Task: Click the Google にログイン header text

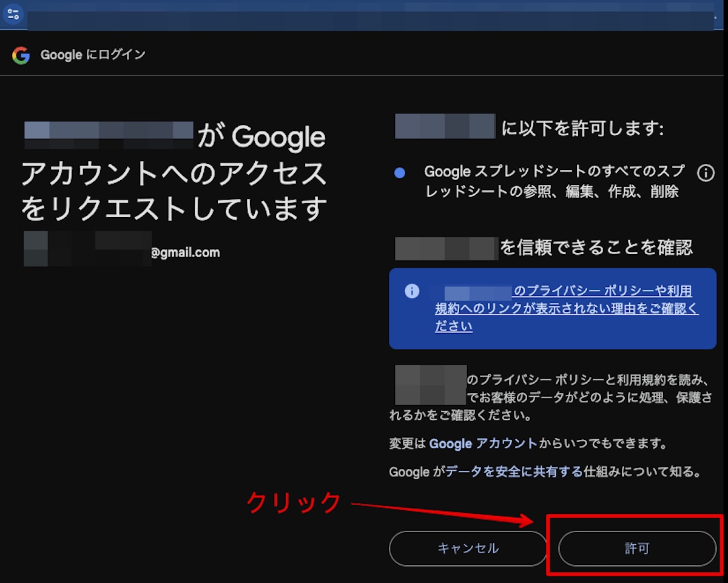Action: pos(93,55)
